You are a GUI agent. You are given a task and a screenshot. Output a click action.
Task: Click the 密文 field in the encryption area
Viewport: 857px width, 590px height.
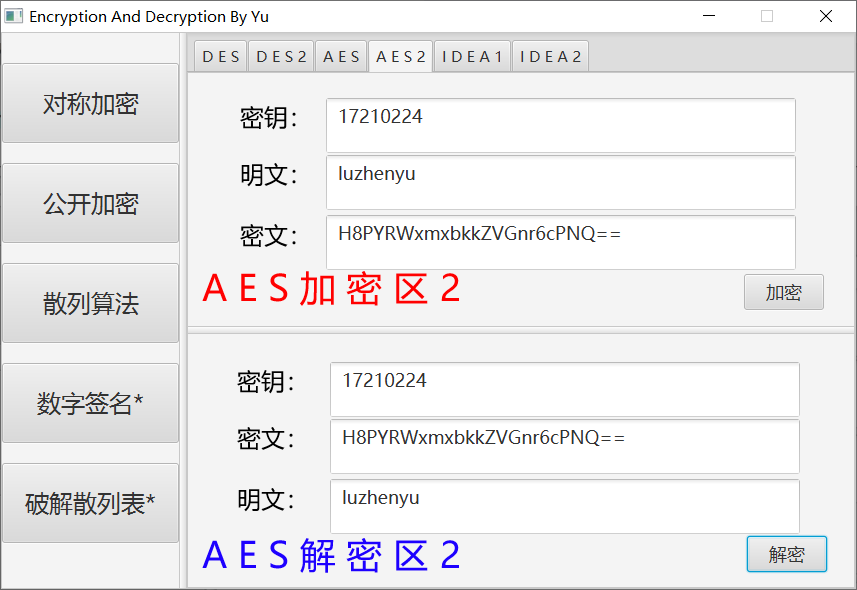tap(560, 242)
